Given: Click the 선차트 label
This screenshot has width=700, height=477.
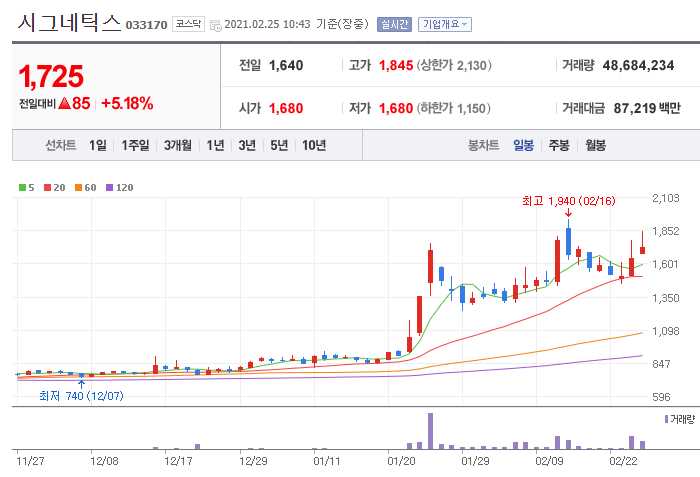Looking at the screenshot, I should click(x=60, y=145).
